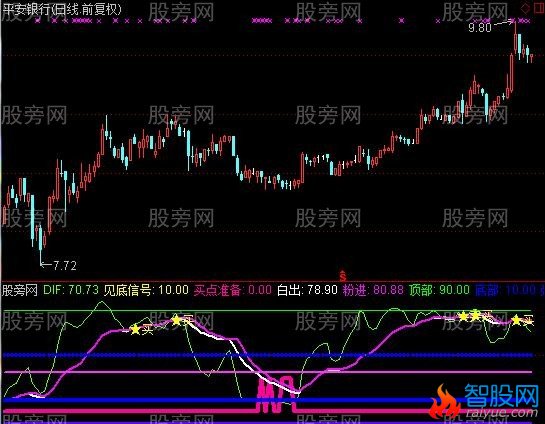The height and width of the screenshot is (424, 545).
Task: Click the pink M-shaped bottom signal
Action: tap(276, 393)
